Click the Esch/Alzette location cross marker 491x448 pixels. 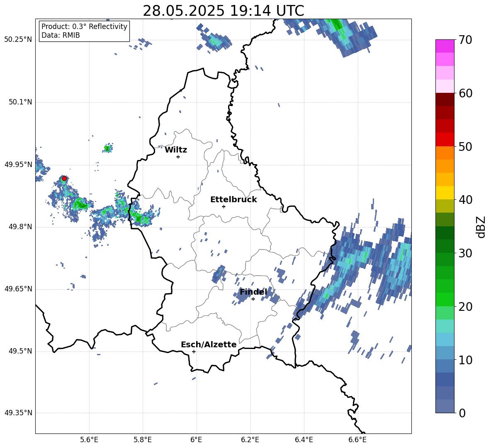[x=194, y=351]
